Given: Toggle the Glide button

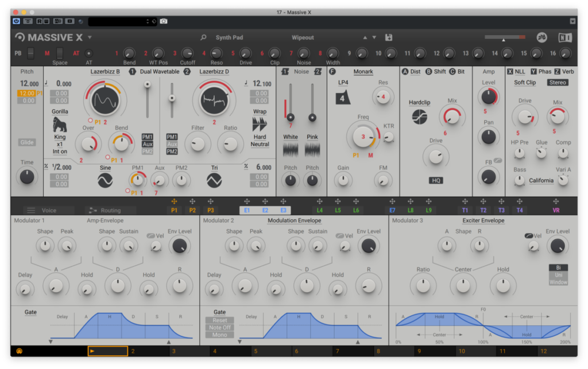Looking at the screenshot, I should 26,142.
